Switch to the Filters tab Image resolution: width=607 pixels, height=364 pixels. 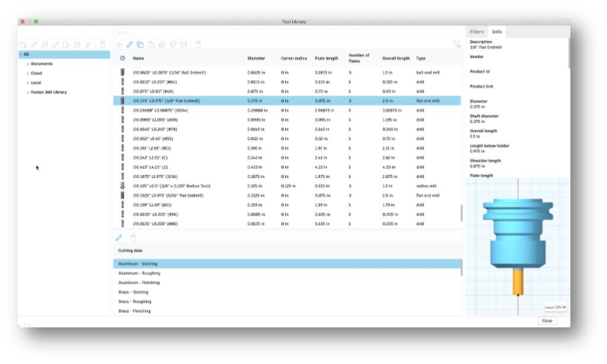[x=477, y=31]
